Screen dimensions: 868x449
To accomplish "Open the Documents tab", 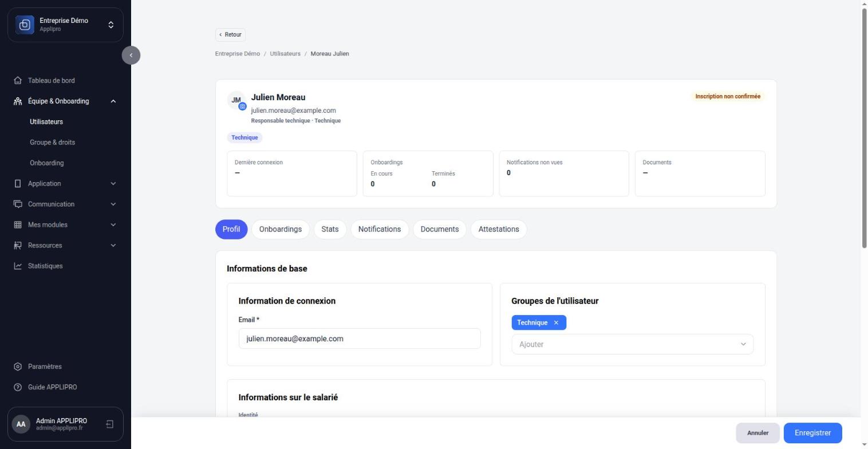I will (x=440, y=230).
